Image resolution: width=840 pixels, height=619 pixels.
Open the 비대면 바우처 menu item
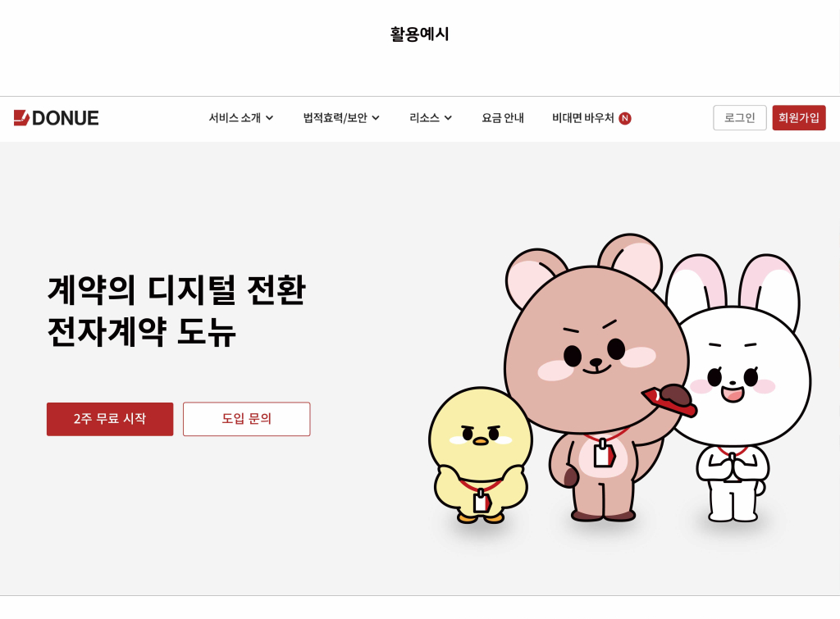point(583,118)
